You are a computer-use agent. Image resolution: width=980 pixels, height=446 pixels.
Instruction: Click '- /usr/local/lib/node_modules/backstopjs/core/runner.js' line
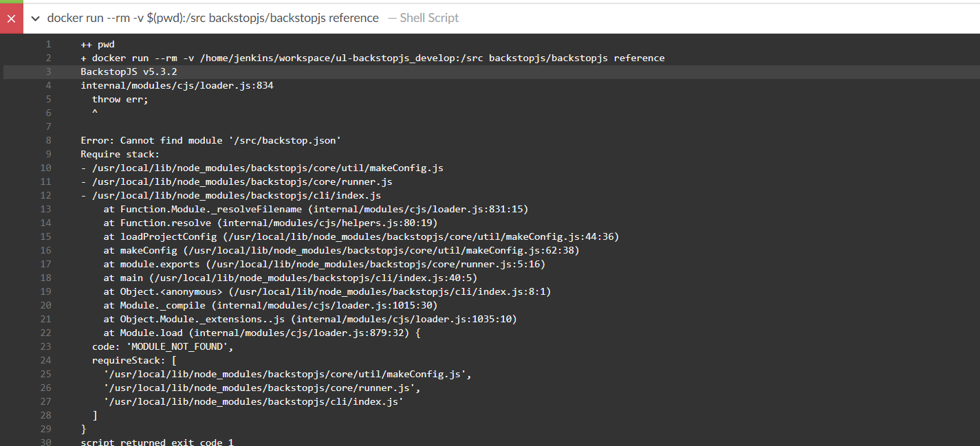tap(237, 181)
